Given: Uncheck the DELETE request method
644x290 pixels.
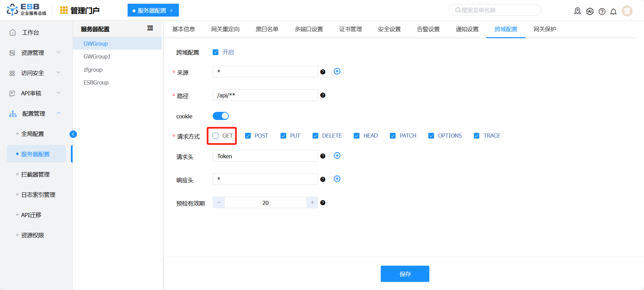Looking at the screenshot, I should [315, 136].
